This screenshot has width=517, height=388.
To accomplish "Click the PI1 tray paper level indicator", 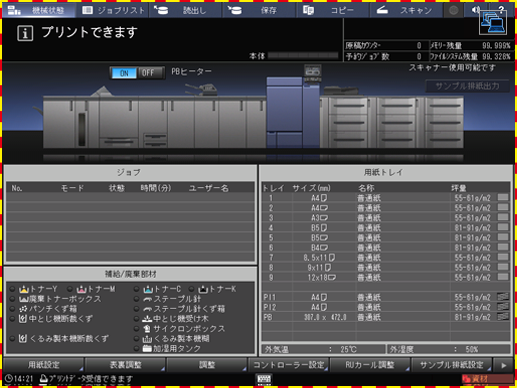I will coord(503,297).
